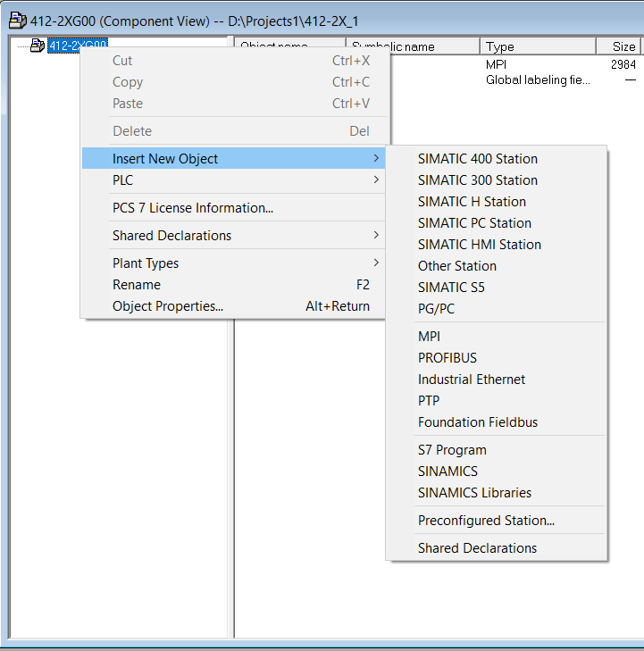This screenshot has height=651, width=644.
Task: Expand the Plant Types submenu arrow
Action: tap(376, 263)
